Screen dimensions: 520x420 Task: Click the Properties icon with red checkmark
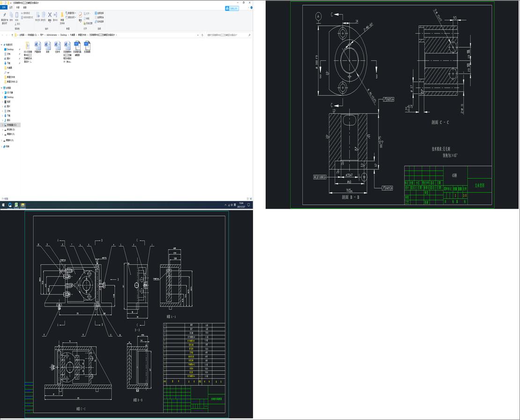pos(80,15)
